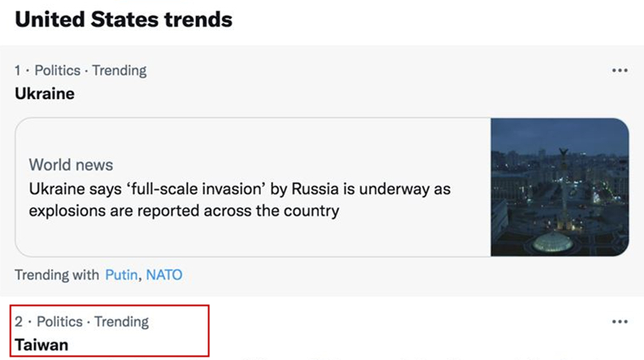The width and height of the screenshot is (644, 360).
Task: Click the monument column in the thumbnail
Action: pyautogui.click(x=564, y=187)
